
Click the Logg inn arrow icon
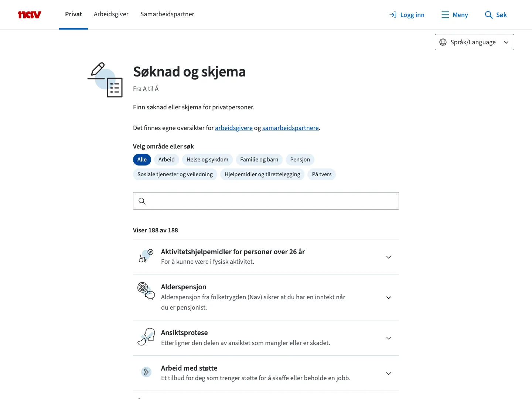click(x=393, y=15)
